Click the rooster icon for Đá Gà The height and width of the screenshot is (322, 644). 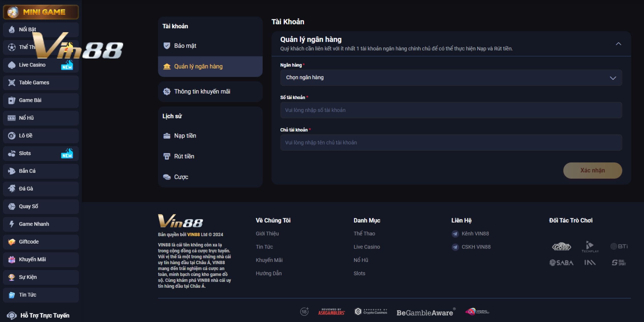(12, 189)
